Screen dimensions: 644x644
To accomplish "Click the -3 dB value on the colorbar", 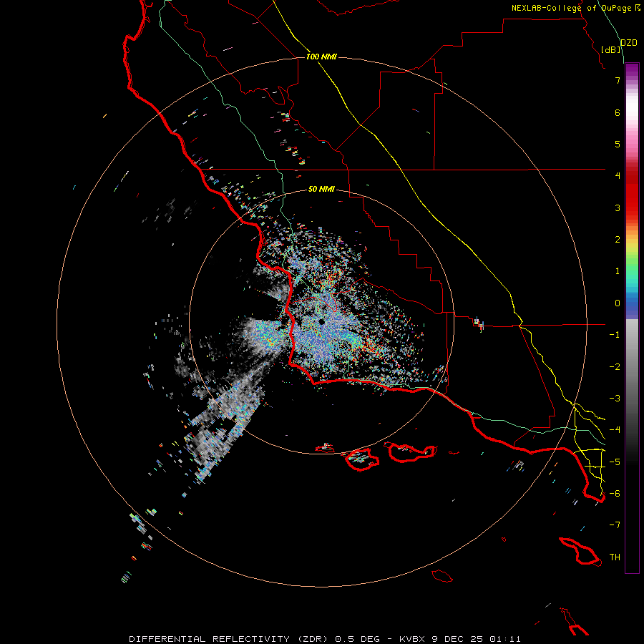I will (x=615, y=399).
